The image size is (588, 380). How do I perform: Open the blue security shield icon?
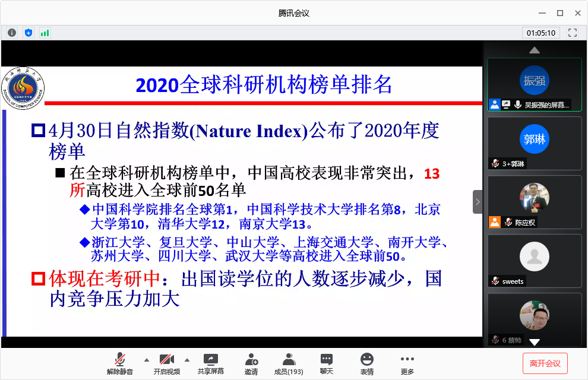click(29, 33)
